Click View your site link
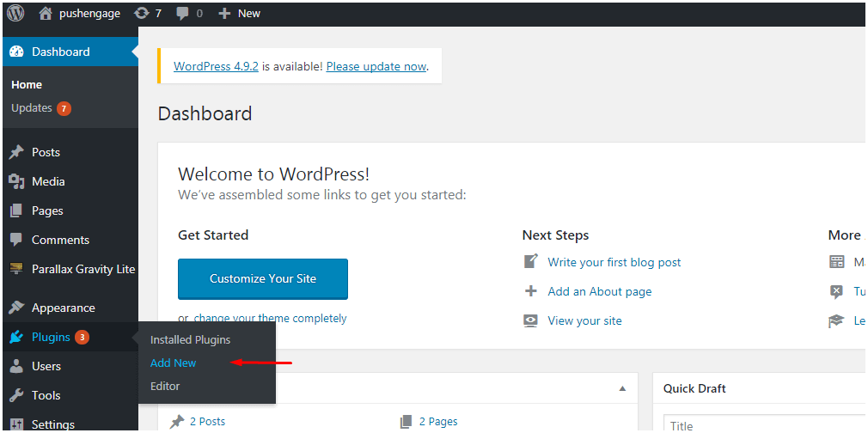This screenshot has width=868, height=433. (x=584, y=320)
